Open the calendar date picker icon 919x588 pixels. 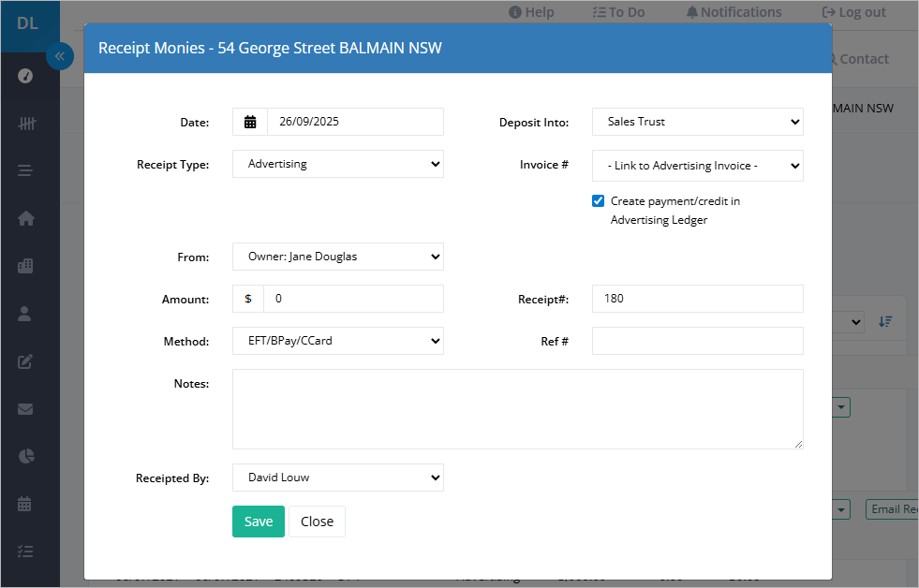coord(250,122)
